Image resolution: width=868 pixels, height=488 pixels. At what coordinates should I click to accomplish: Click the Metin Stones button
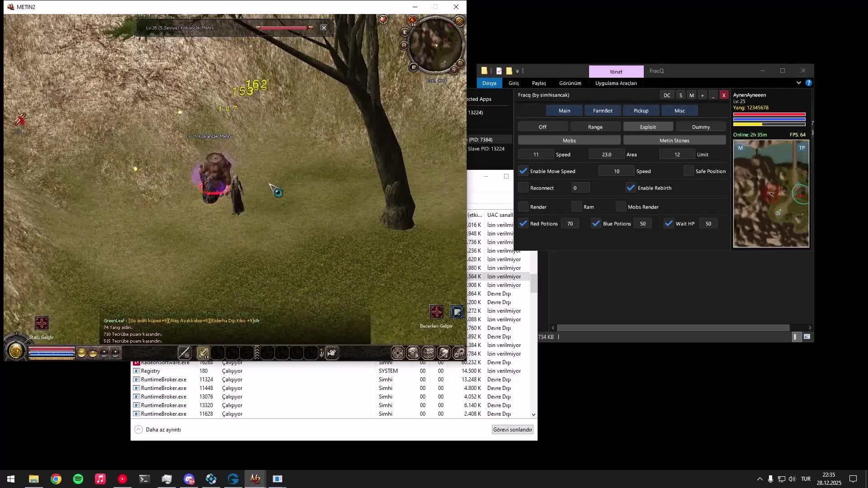pos(674,141)
